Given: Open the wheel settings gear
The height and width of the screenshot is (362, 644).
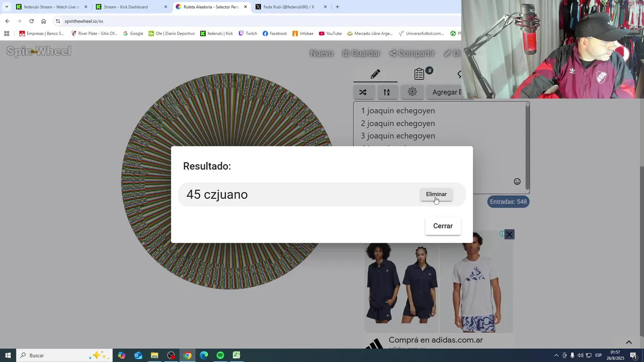Looking at the screenshot, I should click(412, 92).
